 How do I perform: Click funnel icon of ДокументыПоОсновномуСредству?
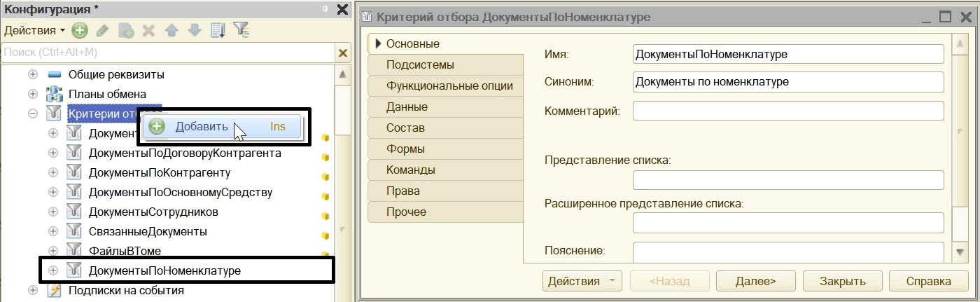[74, 192]
